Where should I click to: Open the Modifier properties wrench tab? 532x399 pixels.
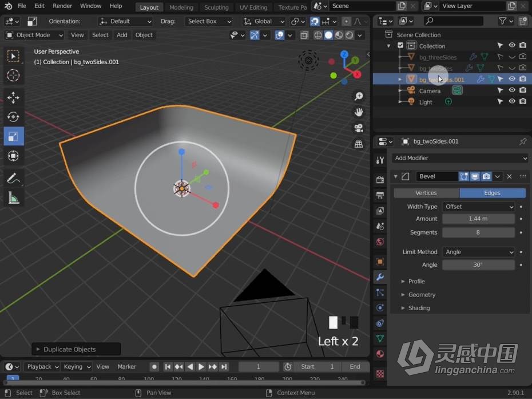point(380,276)
